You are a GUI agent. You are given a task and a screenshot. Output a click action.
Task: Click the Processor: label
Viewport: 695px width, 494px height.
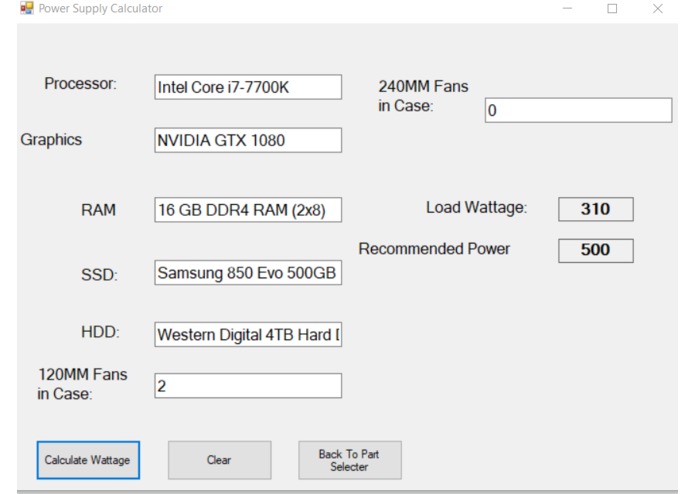(x=80, y=84)
